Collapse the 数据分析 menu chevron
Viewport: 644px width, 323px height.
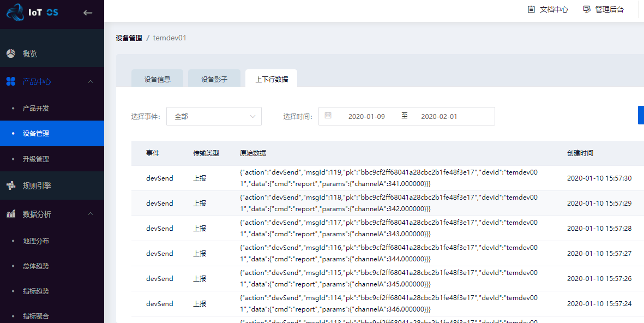91,214
